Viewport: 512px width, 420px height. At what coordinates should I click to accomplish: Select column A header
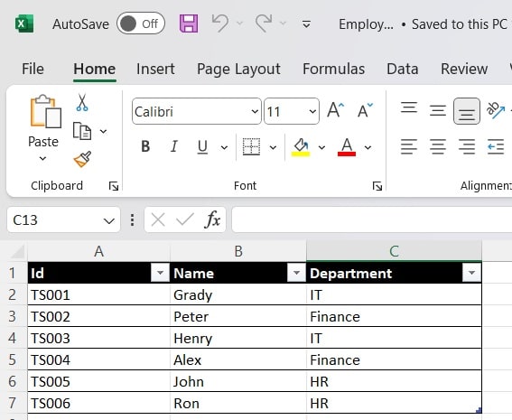(99, 251)
